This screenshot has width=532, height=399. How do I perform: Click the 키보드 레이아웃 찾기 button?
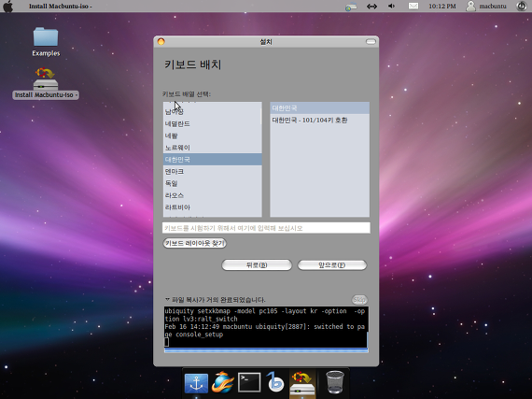coord(195,243)
